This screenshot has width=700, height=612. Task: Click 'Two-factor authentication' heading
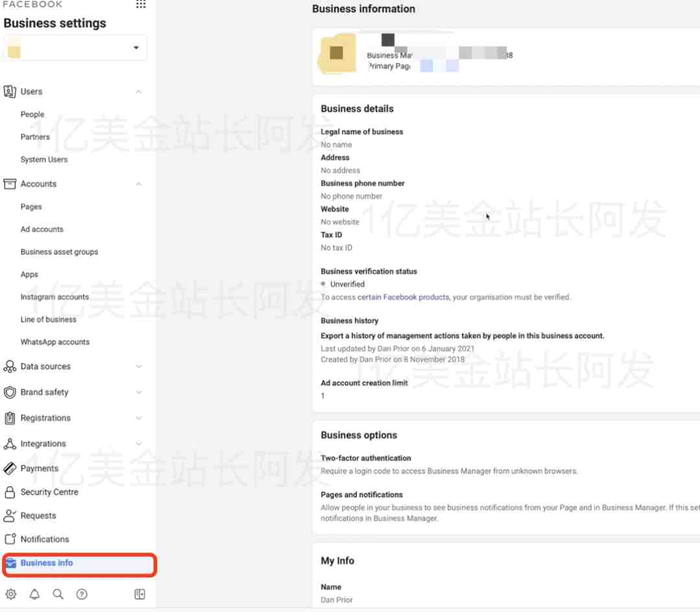(x=366, y=458)
